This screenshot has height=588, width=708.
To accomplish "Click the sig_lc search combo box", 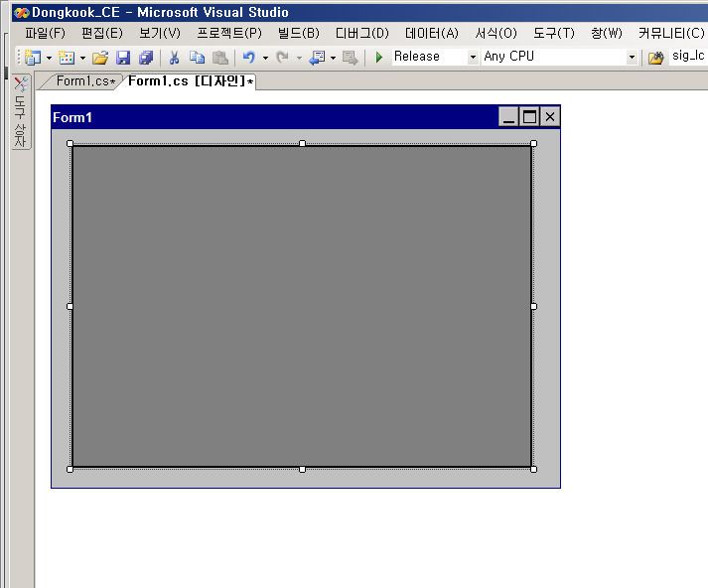I will click(688, 56).
